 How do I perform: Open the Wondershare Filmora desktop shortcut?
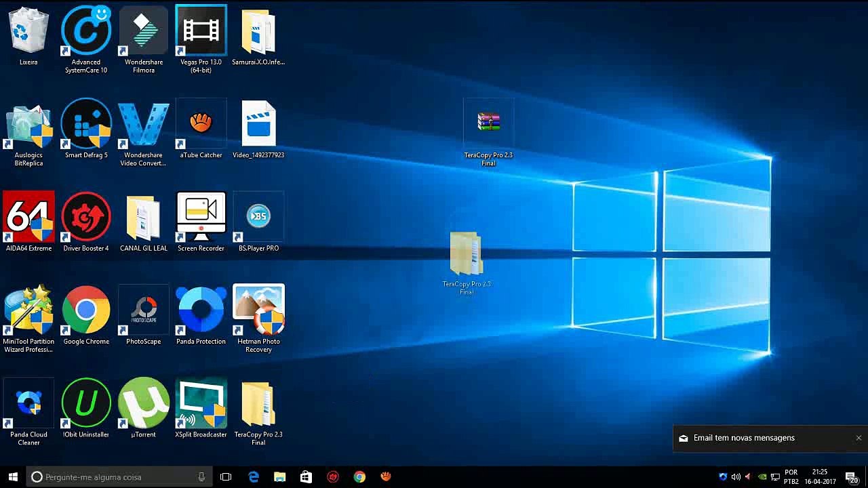[143, 39]
